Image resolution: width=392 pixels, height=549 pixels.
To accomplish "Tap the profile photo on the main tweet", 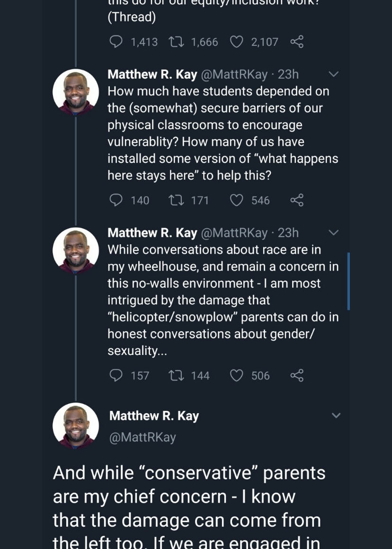I will (76, 426).
